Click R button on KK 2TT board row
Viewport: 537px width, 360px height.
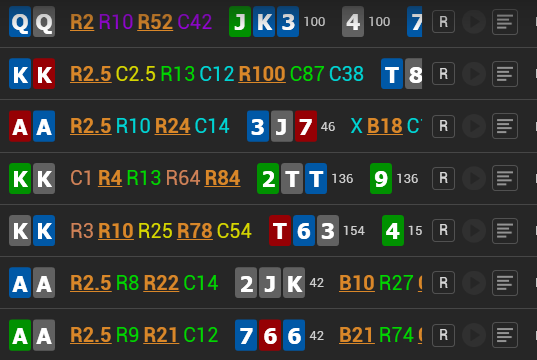pos(444,178)
